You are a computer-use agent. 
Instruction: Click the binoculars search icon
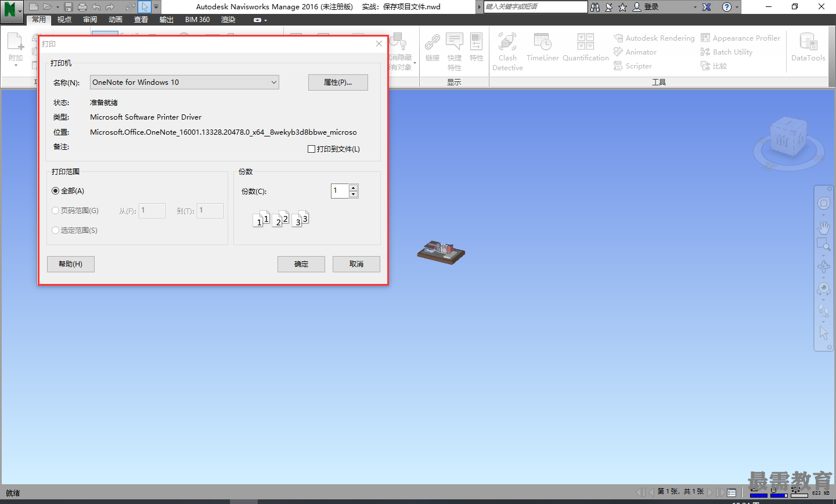click(x=595, y=7)
